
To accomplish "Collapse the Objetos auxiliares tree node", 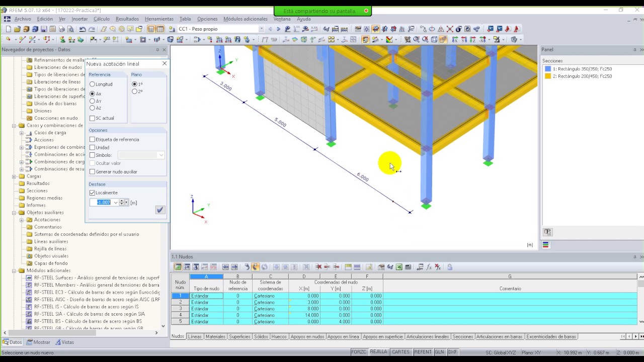I will [14, 213].
